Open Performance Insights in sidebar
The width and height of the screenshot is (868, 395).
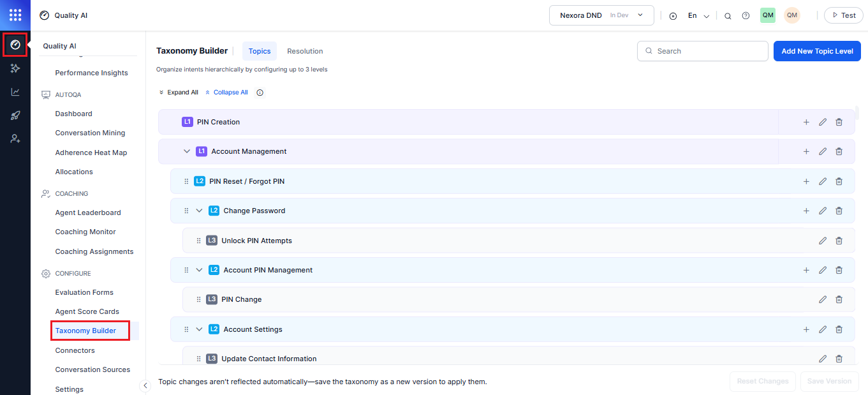[91, 73]
